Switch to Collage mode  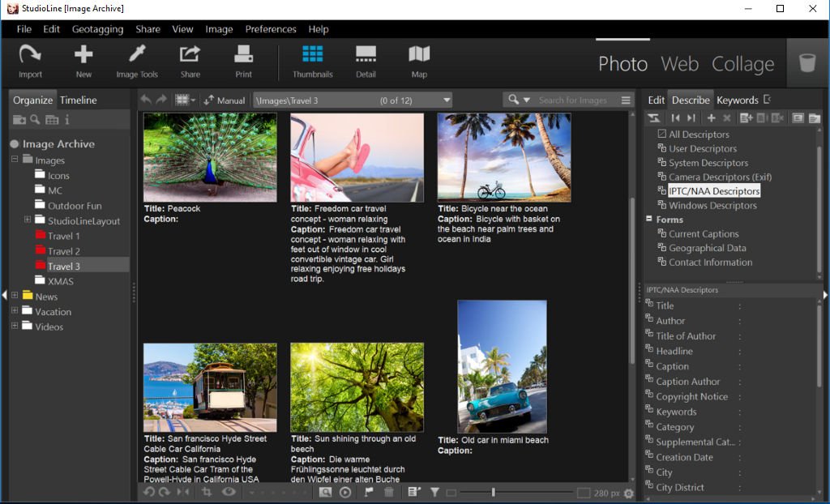(x=742, y=64)
